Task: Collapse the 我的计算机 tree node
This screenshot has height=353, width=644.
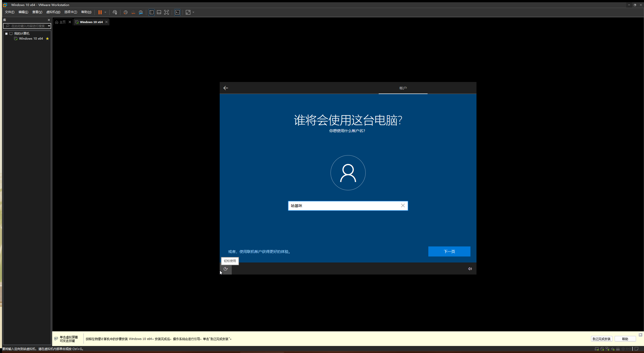Action: pos(7,33)
